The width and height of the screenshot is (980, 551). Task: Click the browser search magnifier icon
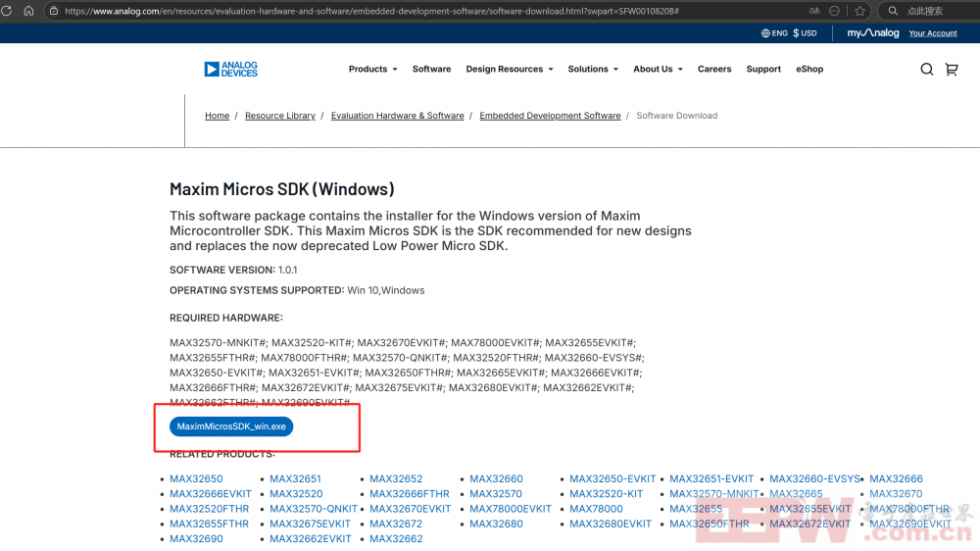coord(893,11)
